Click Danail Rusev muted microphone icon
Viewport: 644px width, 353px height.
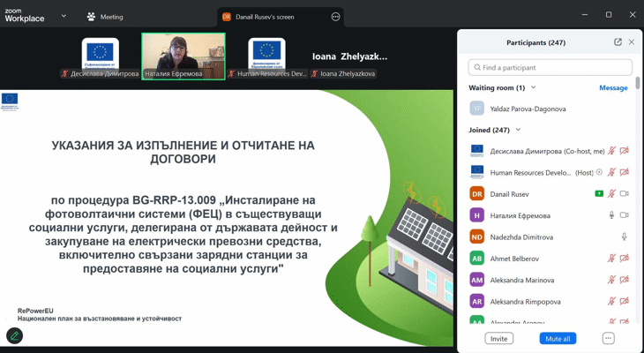point(611,193)
